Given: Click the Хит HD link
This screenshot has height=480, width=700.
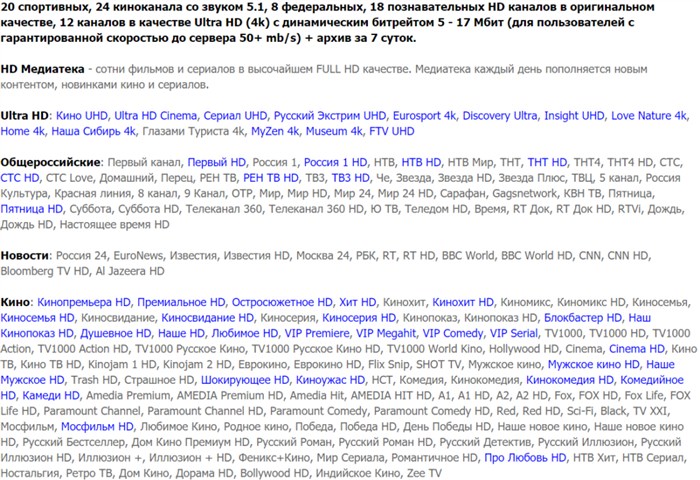Looking at the screenshot, I should (358, 302).
